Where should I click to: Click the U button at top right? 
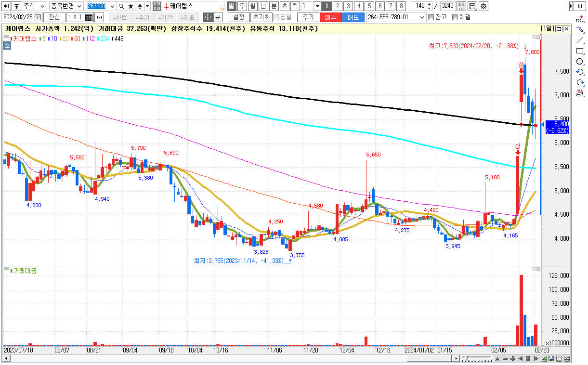coord(580,6)
